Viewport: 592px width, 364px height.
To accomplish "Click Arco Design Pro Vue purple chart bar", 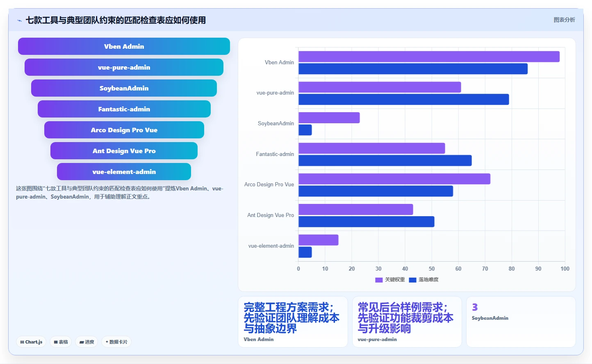I will tap(394, 179).
